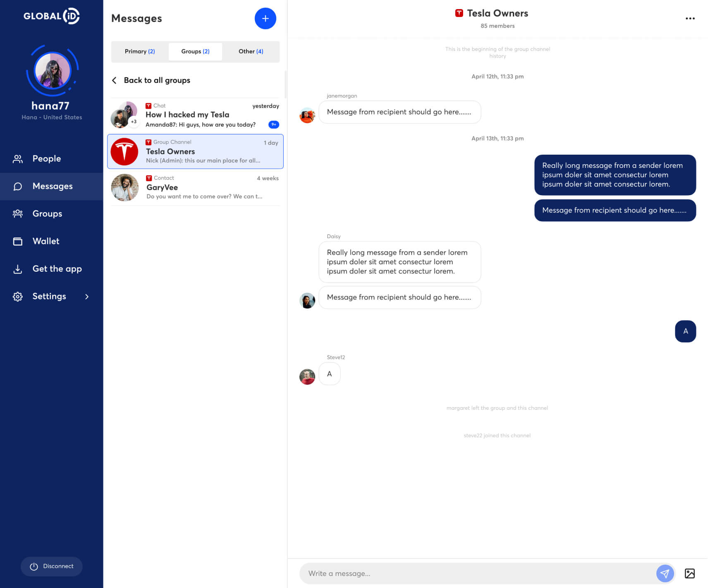Click Back to all groups

(x=157, y=80)
